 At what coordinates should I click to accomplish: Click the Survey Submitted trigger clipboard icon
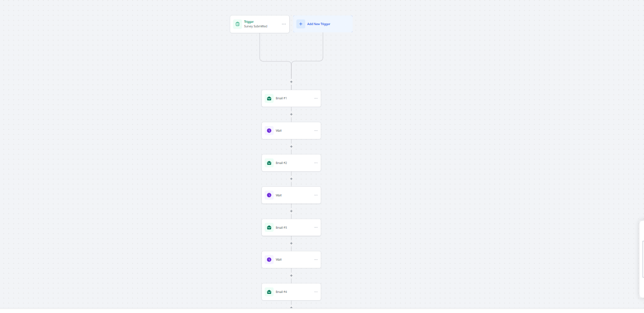[237, 24]
